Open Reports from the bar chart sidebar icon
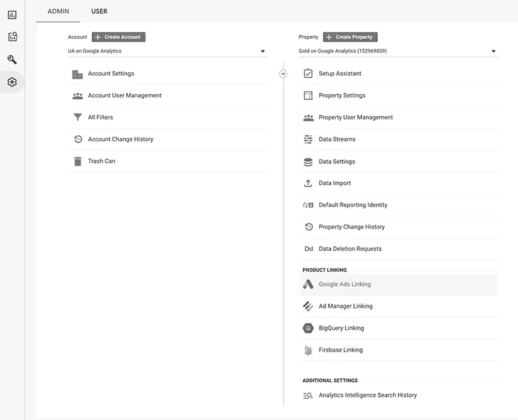 (x=12, y=15)
